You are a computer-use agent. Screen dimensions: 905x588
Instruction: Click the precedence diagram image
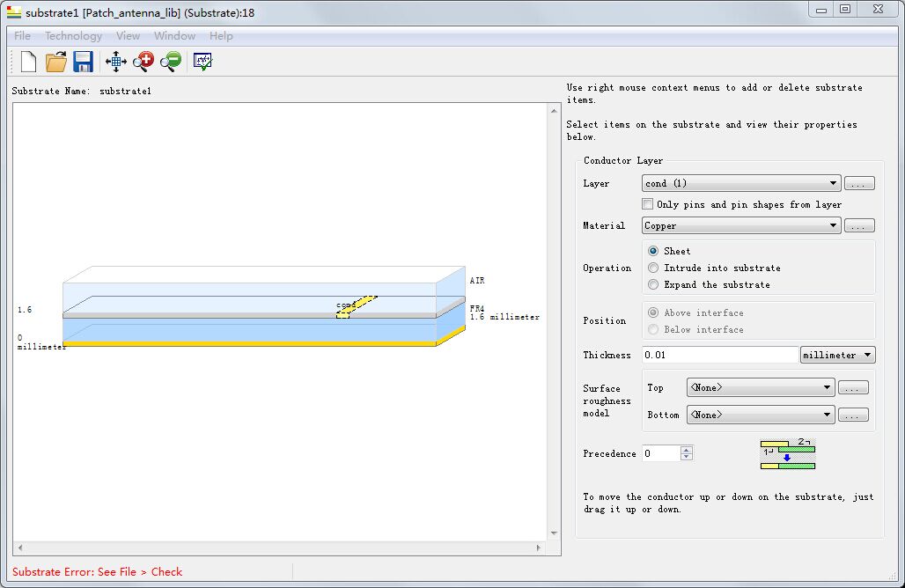click(788, 454)
